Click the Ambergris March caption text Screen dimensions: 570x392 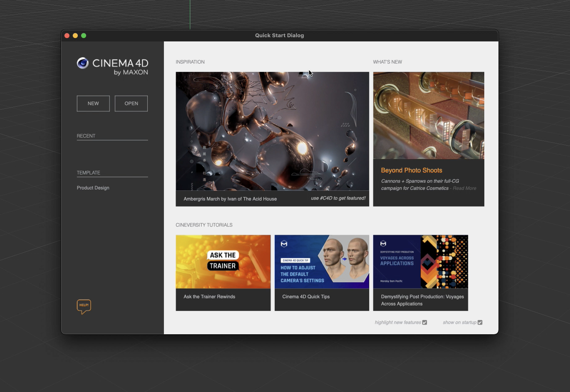[x=230, y=199]
